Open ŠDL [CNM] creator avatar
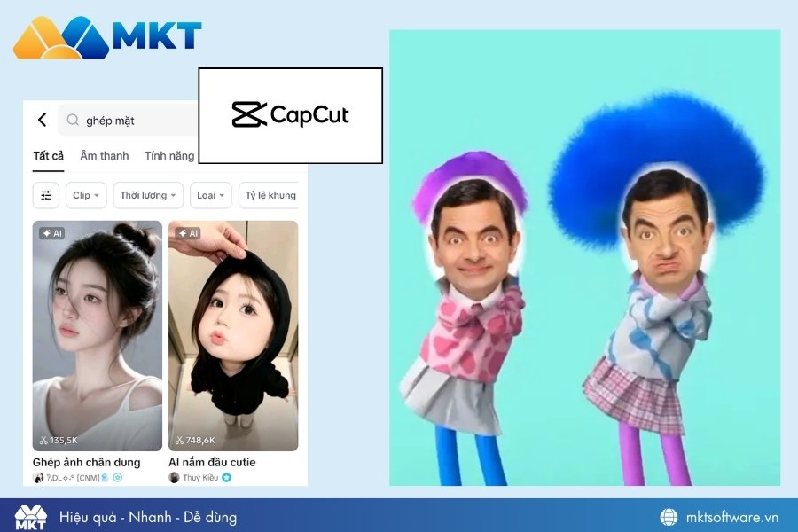 37,477
